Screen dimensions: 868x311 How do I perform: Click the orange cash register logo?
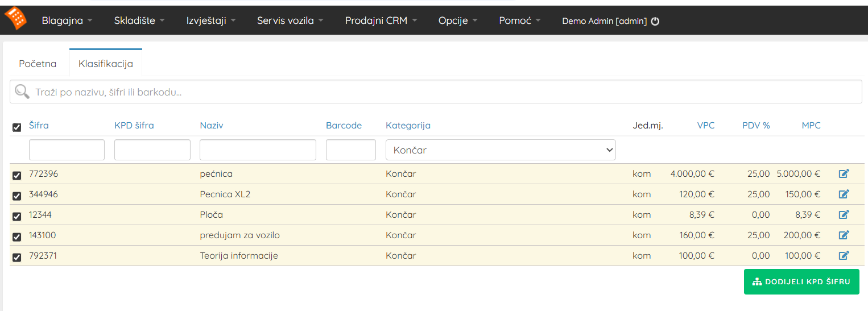click(x=15, y=19)
